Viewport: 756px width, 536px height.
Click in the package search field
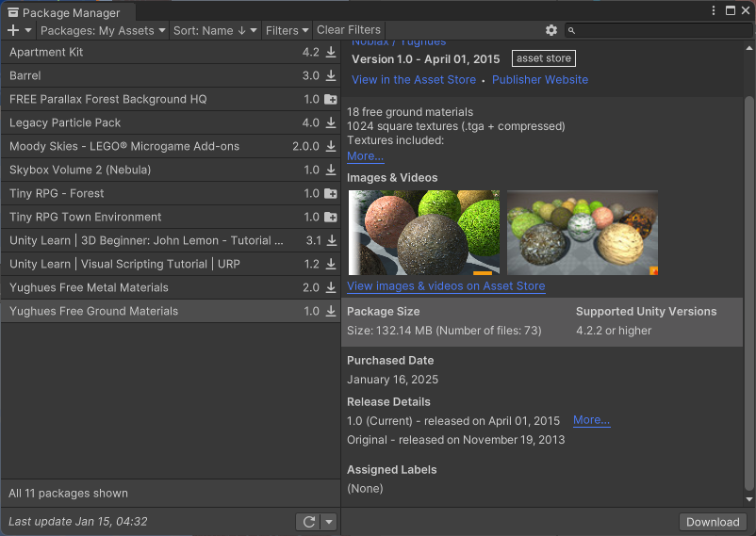tap(658, 30)
